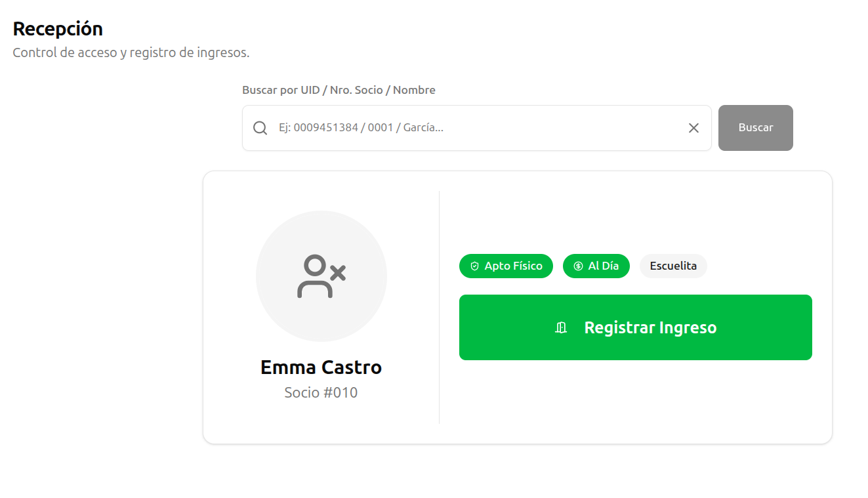
Task: Click the person-with-x silhouette in the profile circle
Action: [x=321, y=276]
